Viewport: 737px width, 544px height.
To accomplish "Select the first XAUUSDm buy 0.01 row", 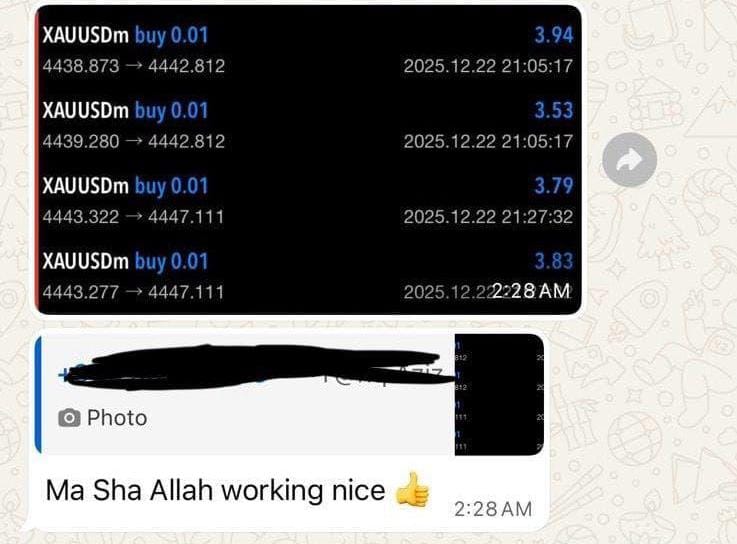I will pos(308,50).
